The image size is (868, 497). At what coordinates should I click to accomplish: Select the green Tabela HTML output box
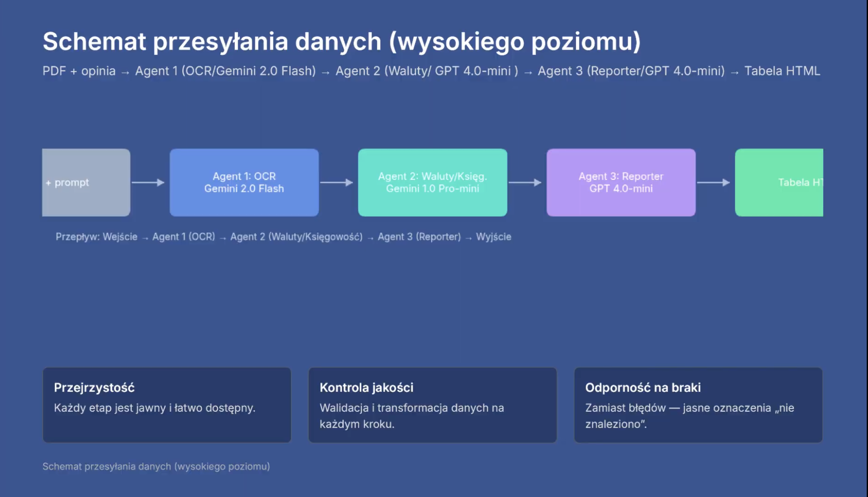pyautogui.click(x=779, y=183)
